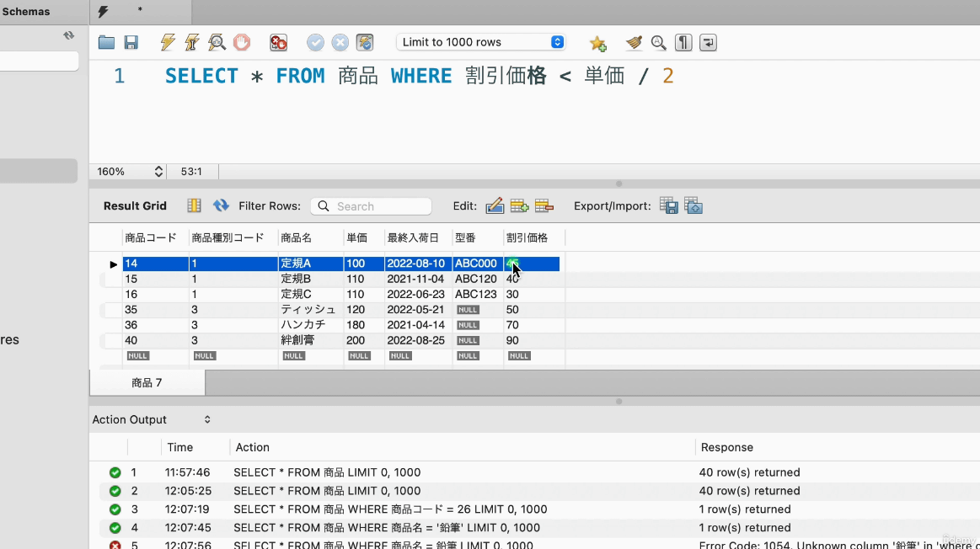The image size is (980, 549).
Task: Open the Limit to 1000 rows dropdown
Action: (481, 42)
